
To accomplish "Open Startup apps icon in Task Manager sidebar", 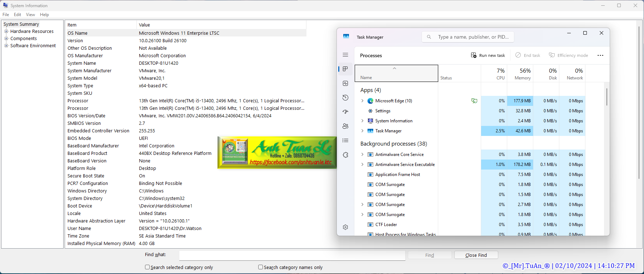I will (345, 112).
